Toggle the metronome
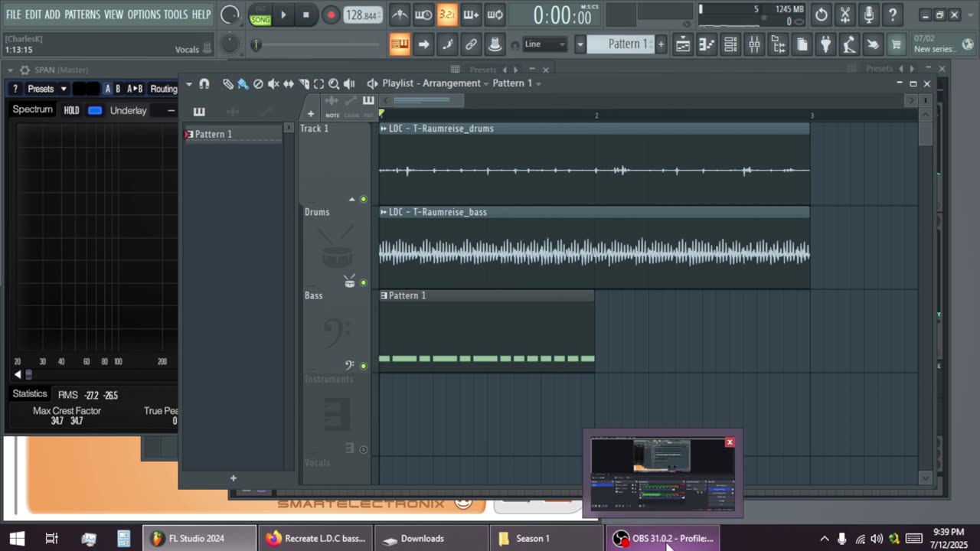 [400, 15]
